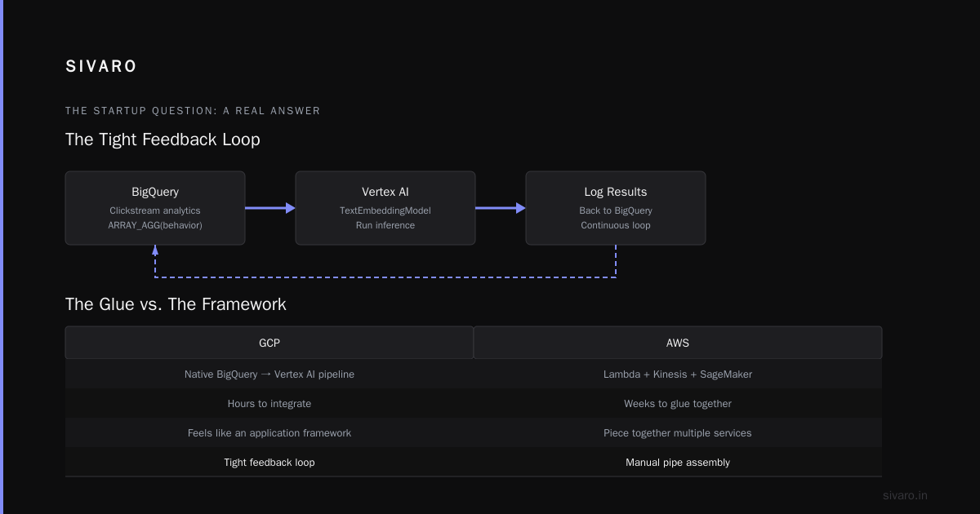Open the sivaro.in footer link
This screenshot has width=980, height=514.
click(905, 495)
